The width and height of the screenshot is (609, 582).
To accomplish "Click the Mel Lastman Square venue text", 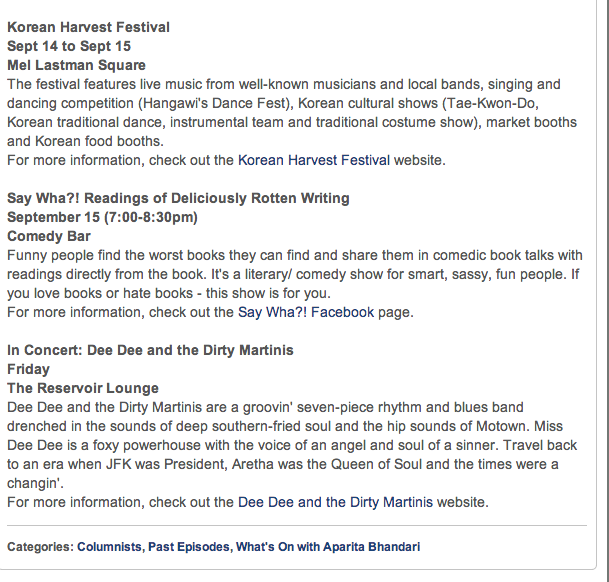I will [76, 65].
